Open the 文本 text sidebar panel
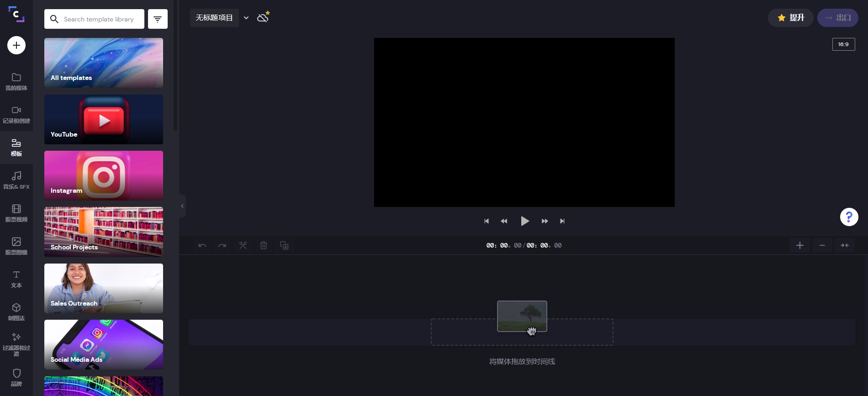This screenshot has height=396, width=868. click(16, 279)
